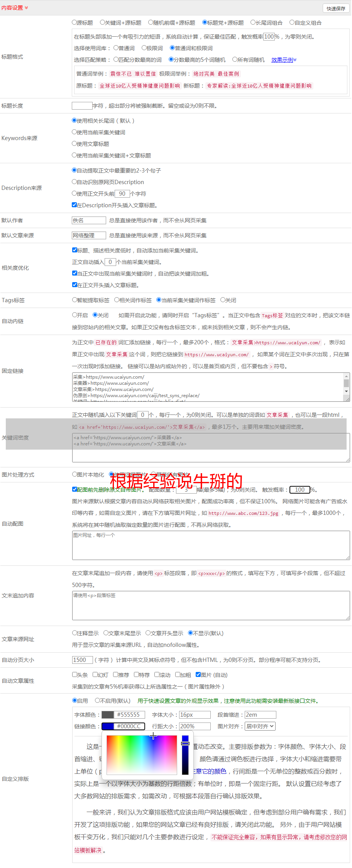Check the 头条 article attribute
This screenshot has height=868, width=352.
pos(75,675)
